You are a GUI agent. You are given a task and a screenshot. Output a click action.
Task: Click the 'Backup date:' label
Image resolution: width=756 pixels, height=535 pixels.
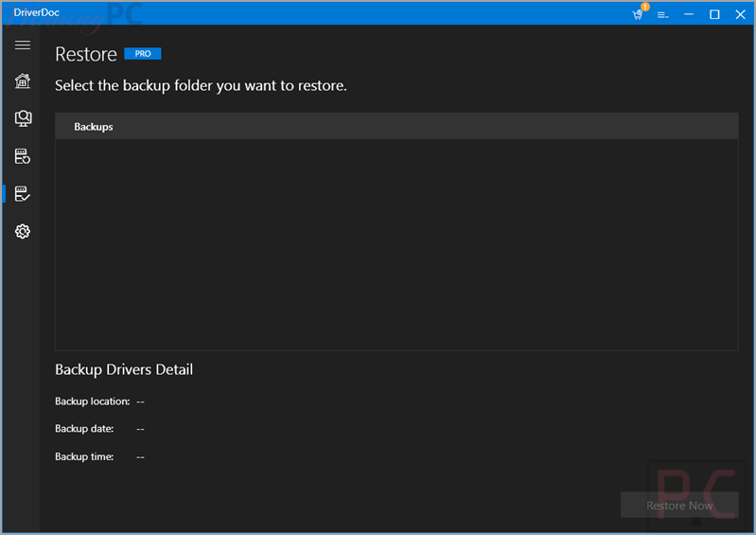pos(84,428)
